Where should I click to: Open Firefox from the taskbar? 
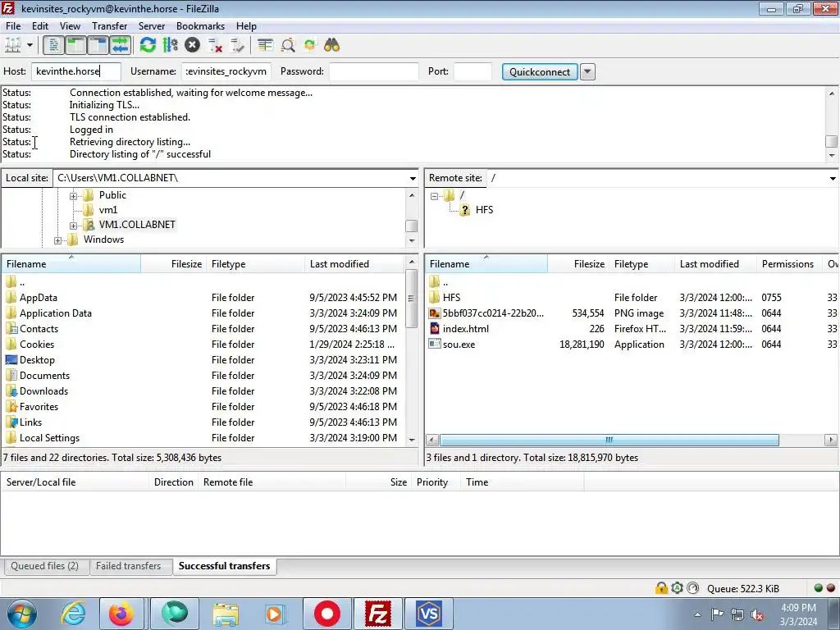coord(121,614)
